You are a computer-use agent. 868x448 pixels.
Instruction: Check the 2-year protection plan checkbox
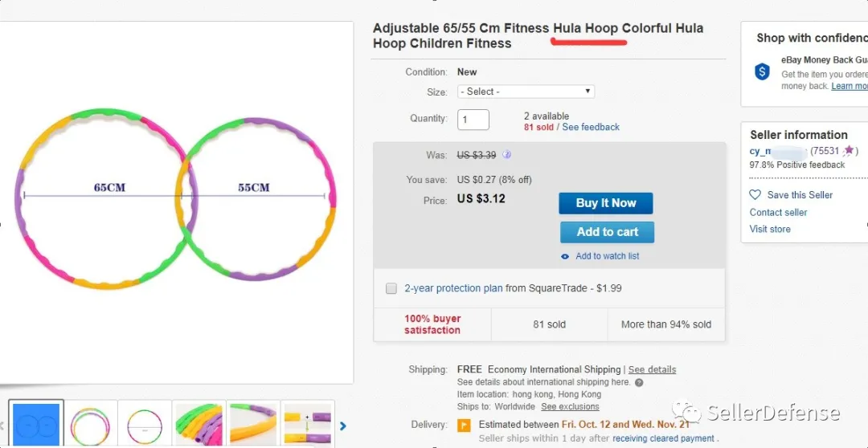pyautogui.click(x=391, y=288)
